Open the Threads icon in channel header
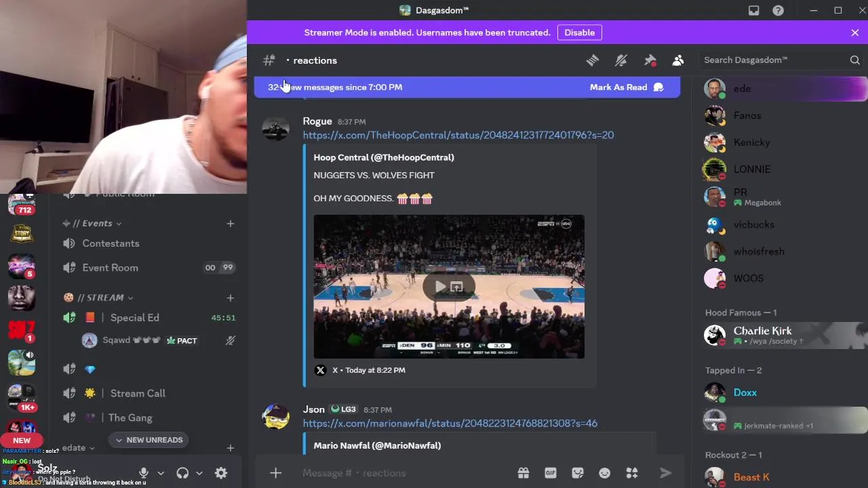 [593, 60]
